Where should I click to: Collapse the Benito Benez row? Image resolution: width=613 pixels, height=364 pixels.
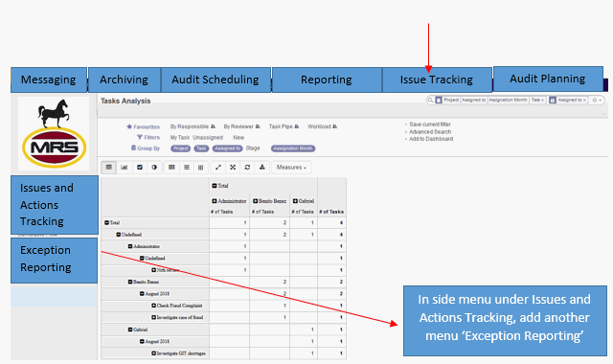click(x=130, y=282)
